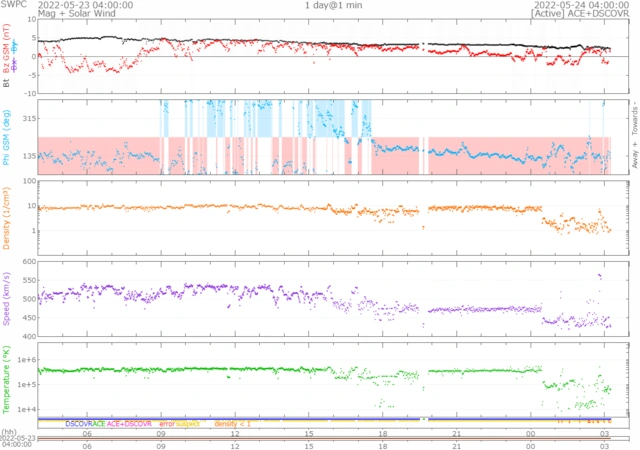Click the Bz GSM (nT) axis label
Viewport: 640px width, 450px height.
click(x=7, y=50)
